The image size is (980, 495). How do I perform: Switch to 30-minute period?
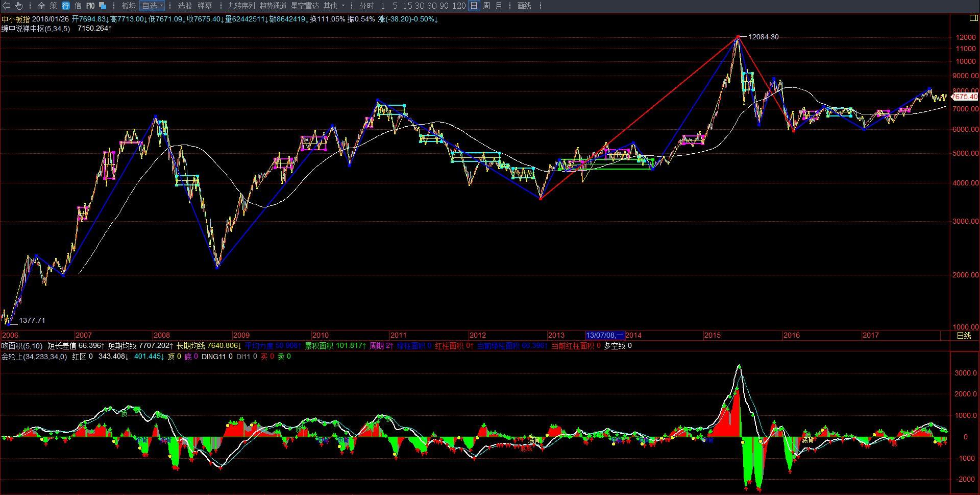(x=420, y=6)
